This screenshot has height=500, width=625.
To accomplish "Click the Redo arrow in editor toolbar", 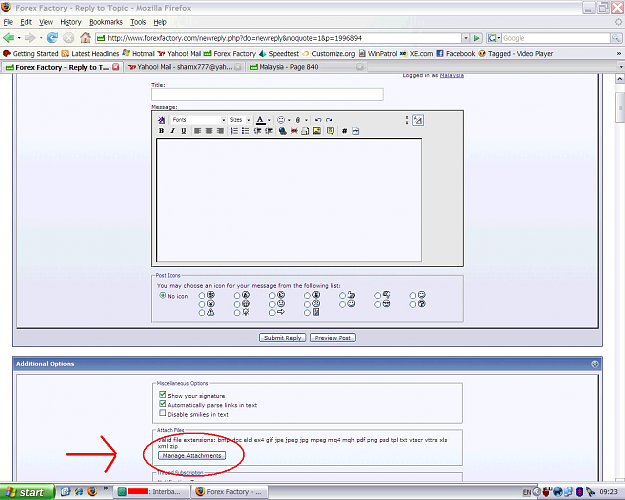I will (329, 120).
